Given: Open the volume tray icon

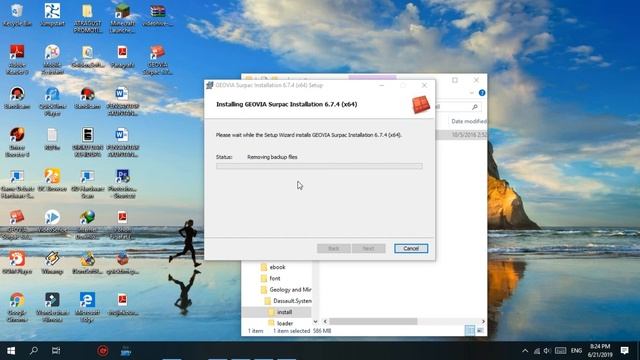Looking at the screenshot, I should click(x=547, y=351).
